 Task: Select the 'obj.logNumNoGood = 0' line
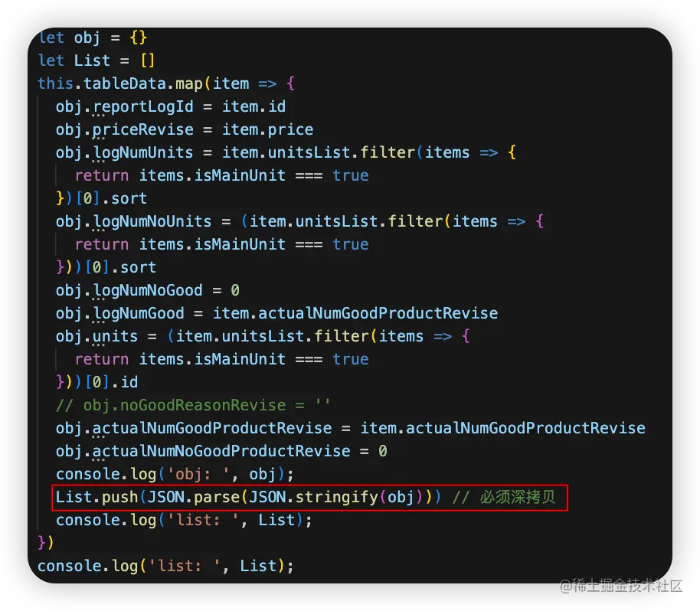point(147,290)
